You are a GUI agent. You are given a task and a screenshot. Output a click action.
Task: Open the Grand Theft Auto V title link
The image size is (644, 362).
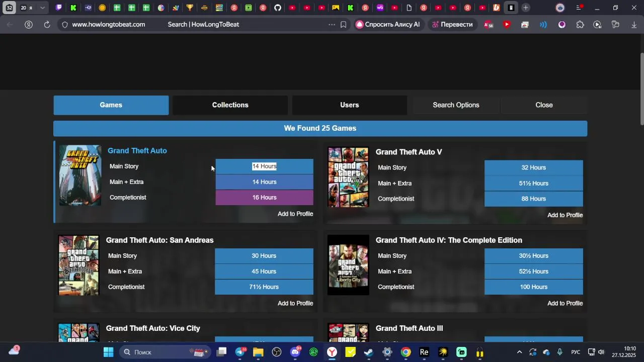(x=409, y=152)
